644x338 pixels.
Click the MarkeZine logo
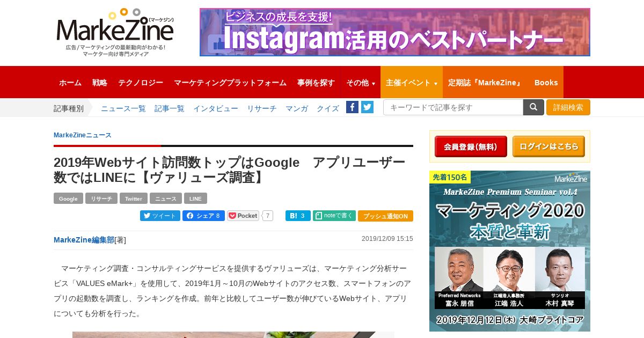pos(115,32)
